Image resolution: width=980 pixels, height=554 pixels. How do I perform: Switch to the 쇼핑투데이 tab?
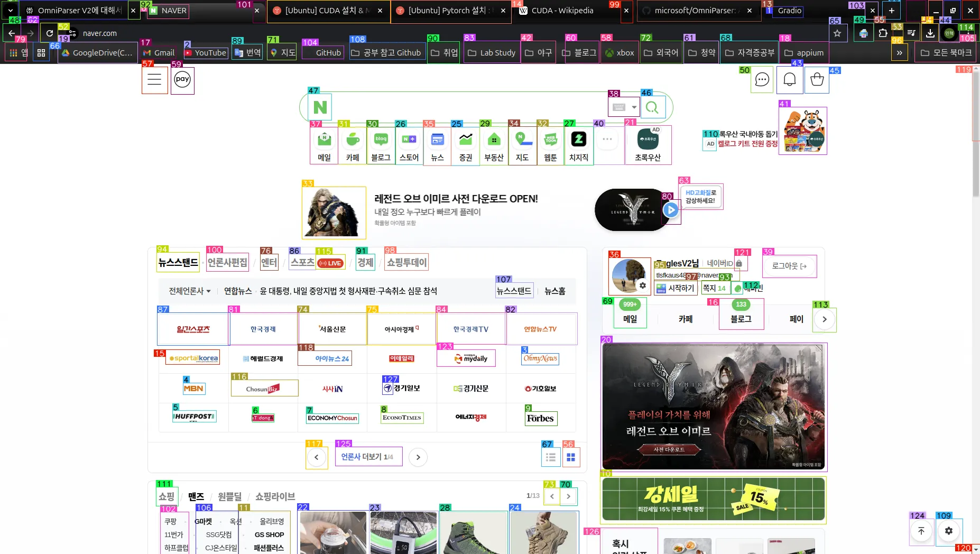407,262
